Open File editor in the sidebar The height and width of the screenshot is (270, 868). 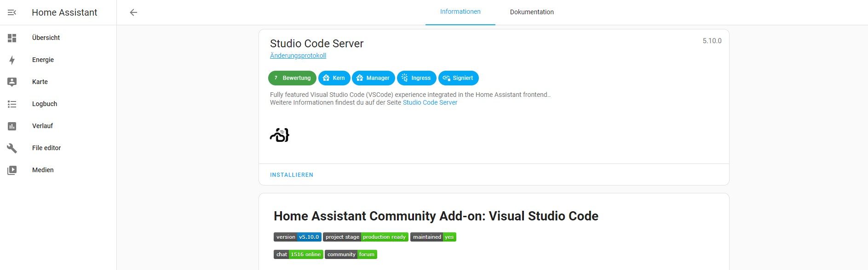click(x=58, y=148)
